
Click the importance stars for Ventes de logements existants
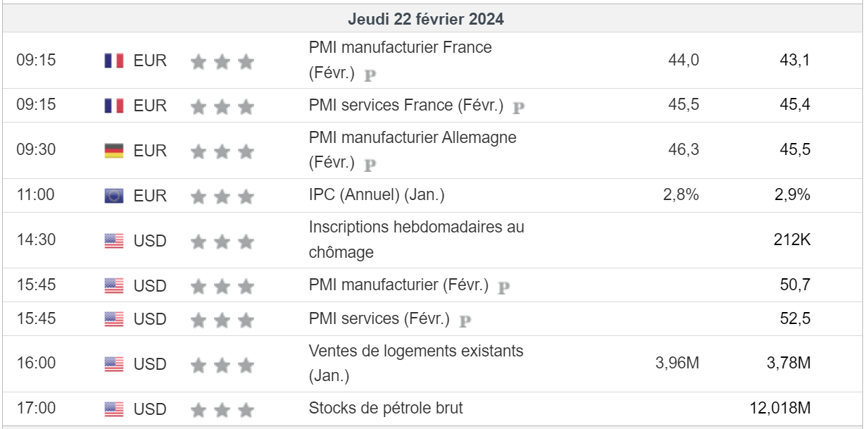pyautogui.click(x=222, y=365)
